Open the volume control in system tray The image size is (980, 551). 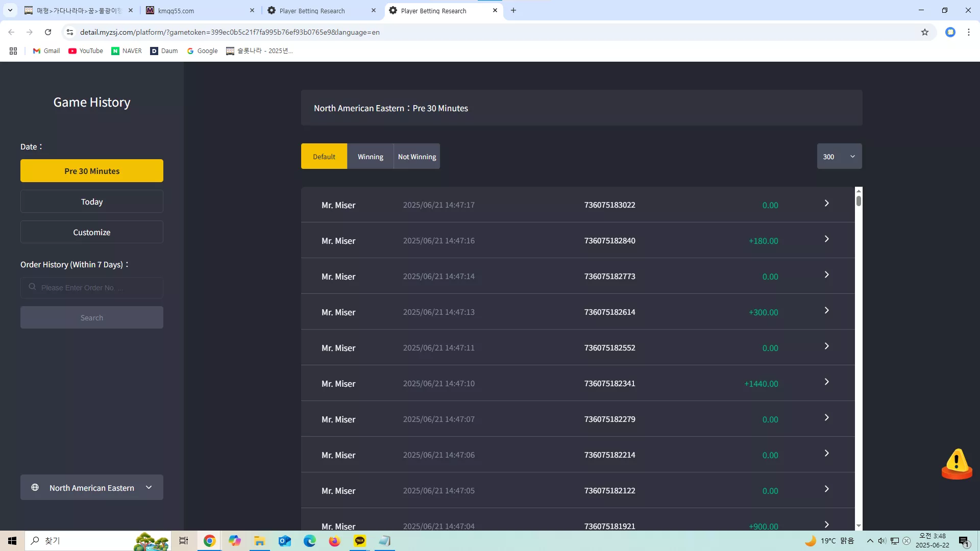pyautogui.click(x=882, y=541)
